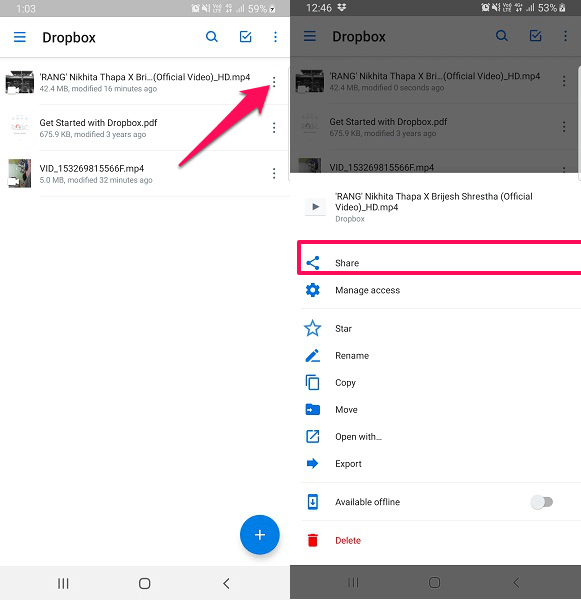Tap full RANG file name in bottom sheet
This screenshot has width=581, height=600.
coord(434,202)
